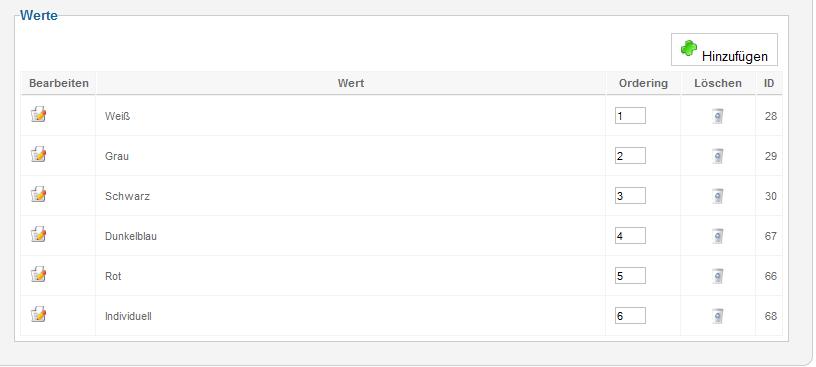Delete the Dunkelblau entry
816x367 pixels.
tap(718, 236)
